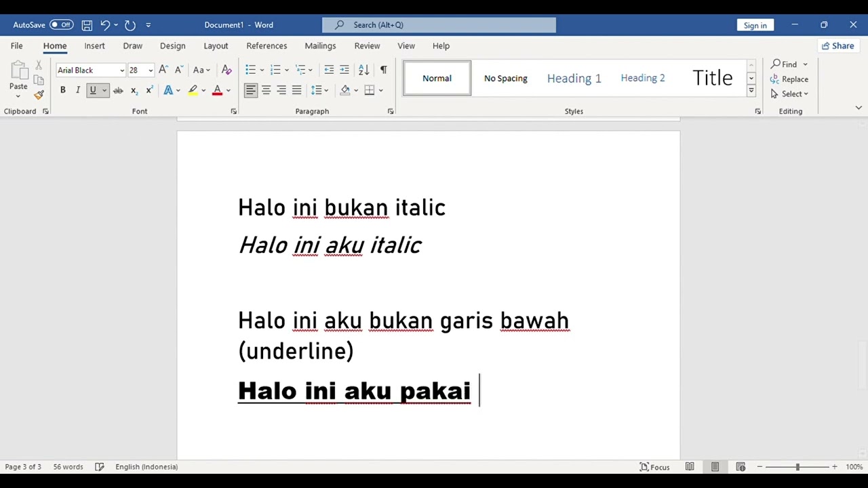Justify the paragraph text
Screen dimensions: 868x488
tap(296, 90)
